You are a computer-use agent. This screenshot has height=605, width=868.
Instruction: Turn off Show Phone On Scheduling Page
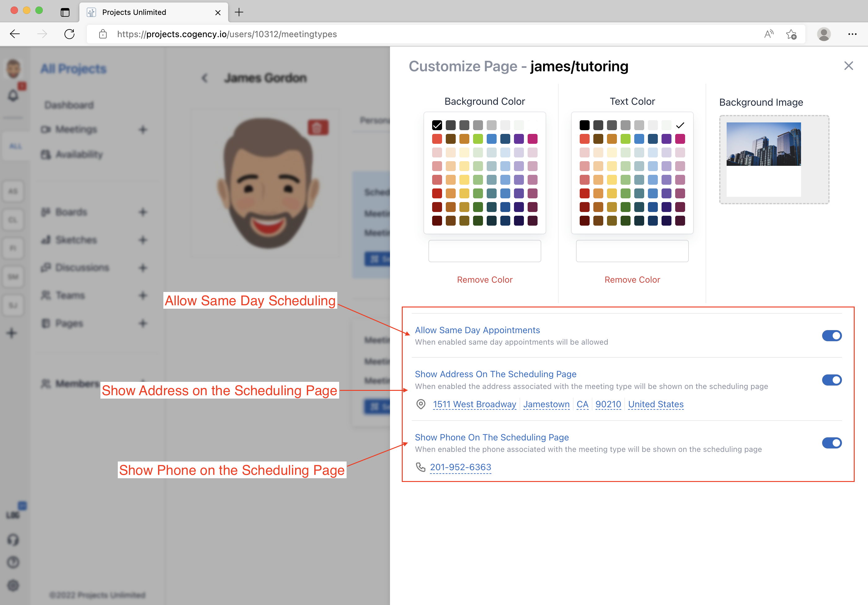coord(831,443)
